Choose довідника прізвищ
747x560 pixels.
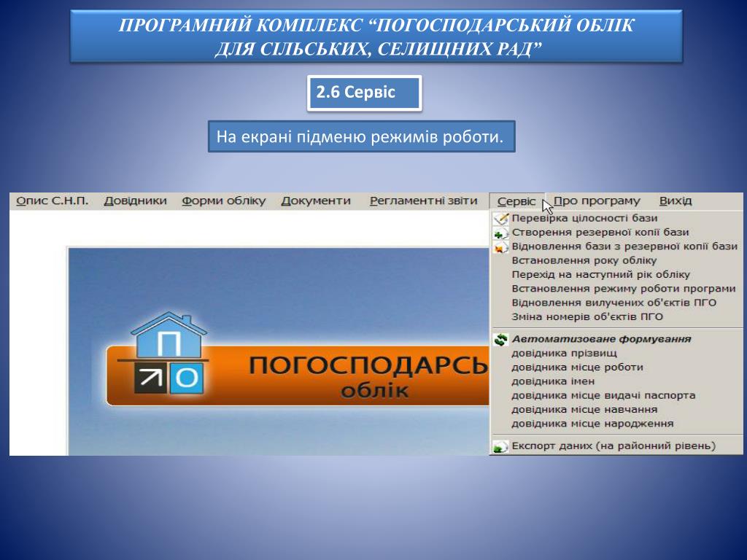(x=564, y=354)
